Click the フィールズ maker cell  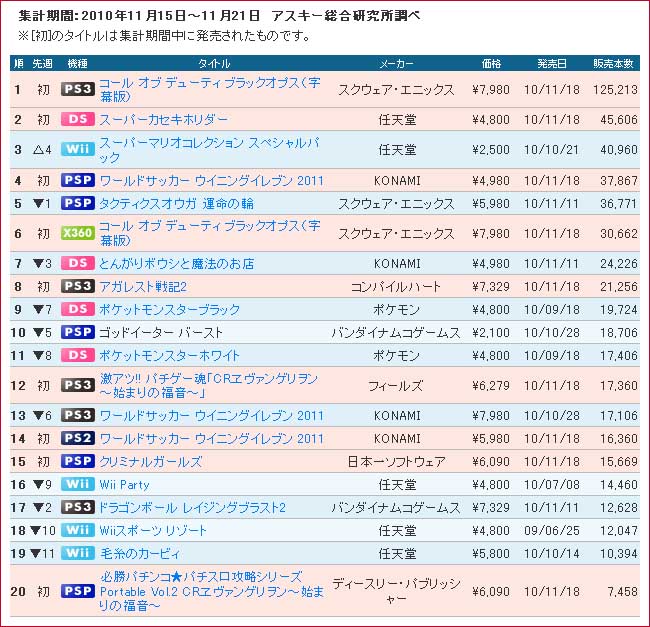point(396,386)
